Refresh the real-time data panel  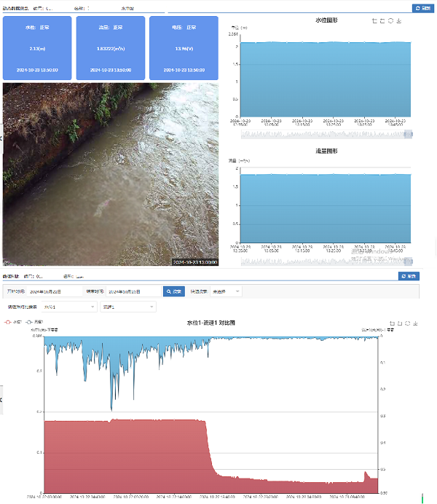tap(421, 7)
